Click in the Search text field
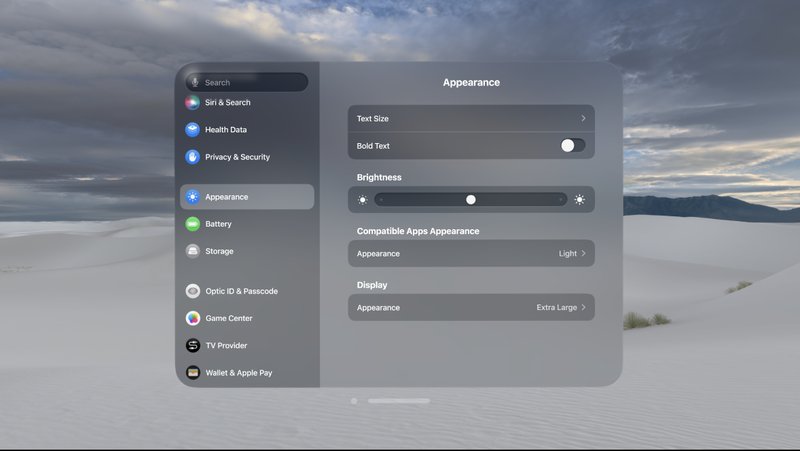 [247, 82]
